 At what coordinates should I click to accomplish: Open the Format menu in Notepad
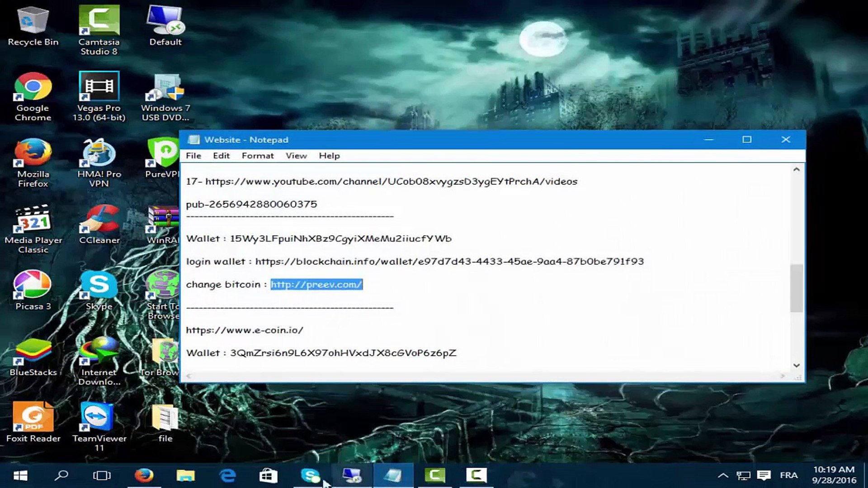click(257, 155)
